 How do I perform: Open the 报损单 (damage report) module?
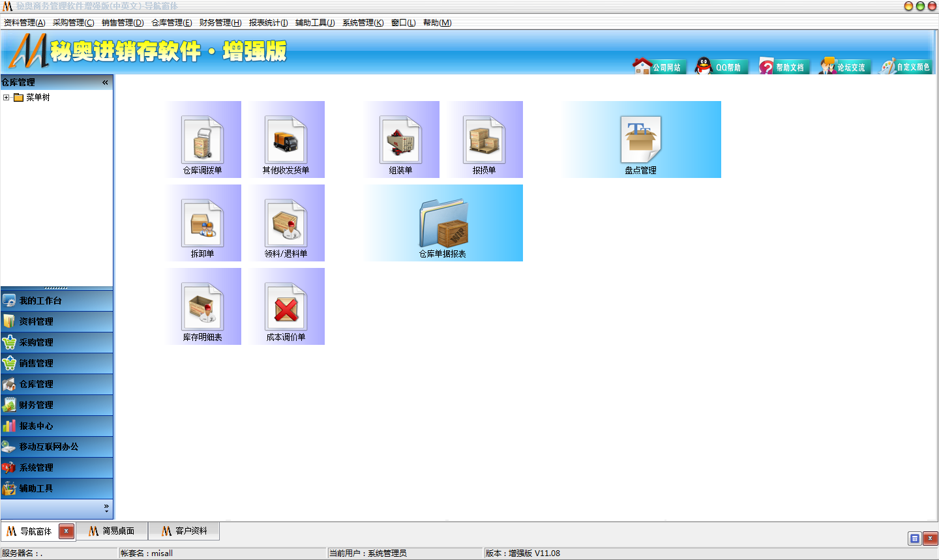coord(484,140)
